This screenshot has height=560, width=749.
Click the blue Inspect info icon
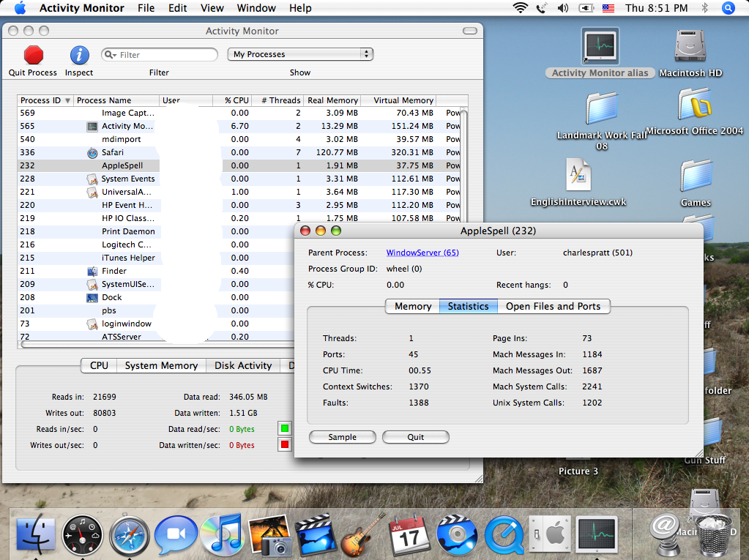pos(79,56)
